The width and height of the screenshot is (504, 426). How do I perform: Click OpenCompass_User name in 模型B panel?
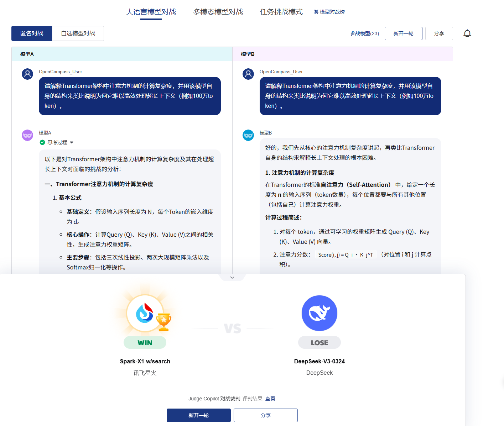point(281,72)
